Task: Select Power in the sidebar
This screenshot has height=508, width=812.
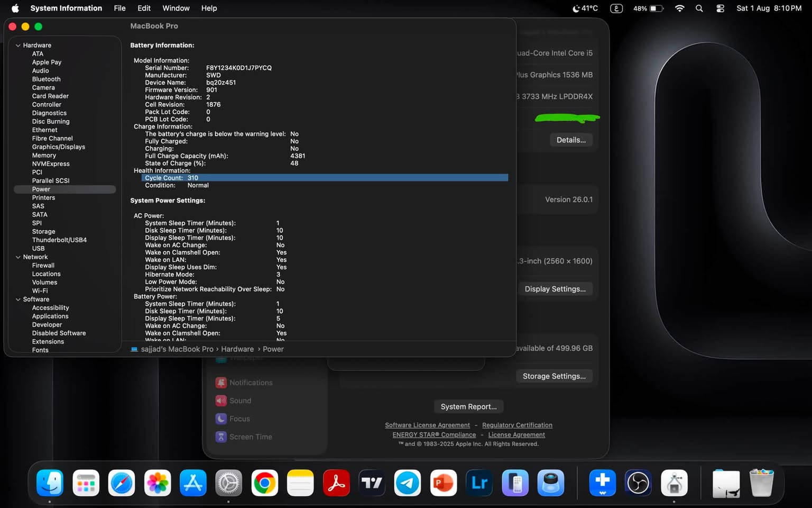Action: (64, 189)
